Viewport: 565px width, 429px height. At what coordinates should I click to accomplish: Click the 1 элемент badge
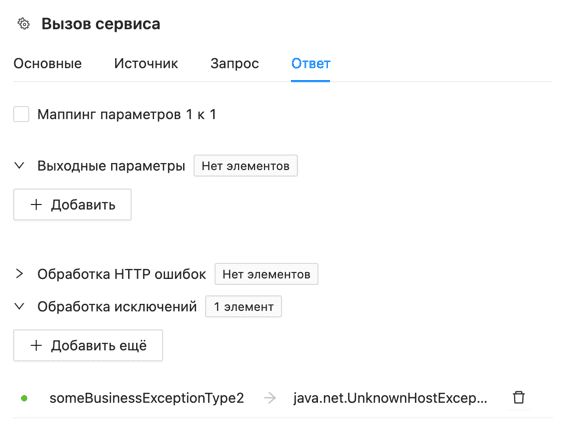coord(243,307)
